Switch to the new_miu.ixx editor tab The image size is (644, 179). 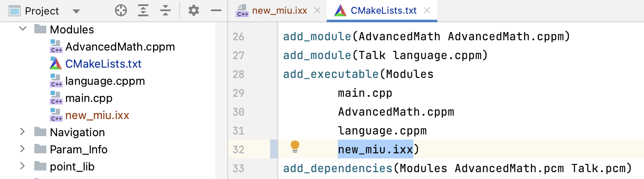[279, 11]
